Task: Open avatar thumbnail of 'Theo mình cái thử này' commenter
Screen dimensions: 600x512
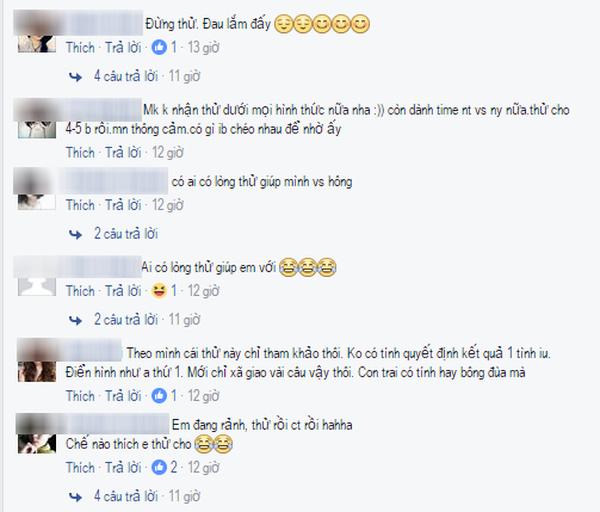Action: 37,372
